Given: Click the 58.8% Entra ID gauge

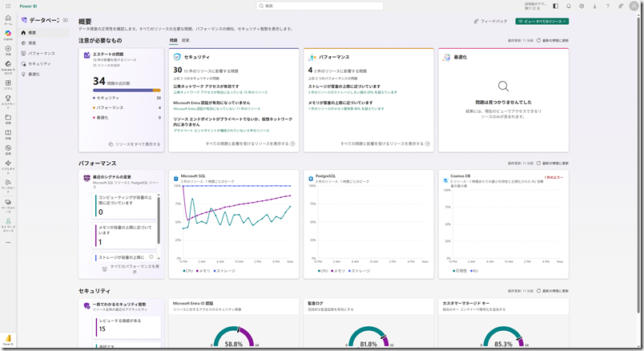Looking at the screenshot, I should 233,337.
